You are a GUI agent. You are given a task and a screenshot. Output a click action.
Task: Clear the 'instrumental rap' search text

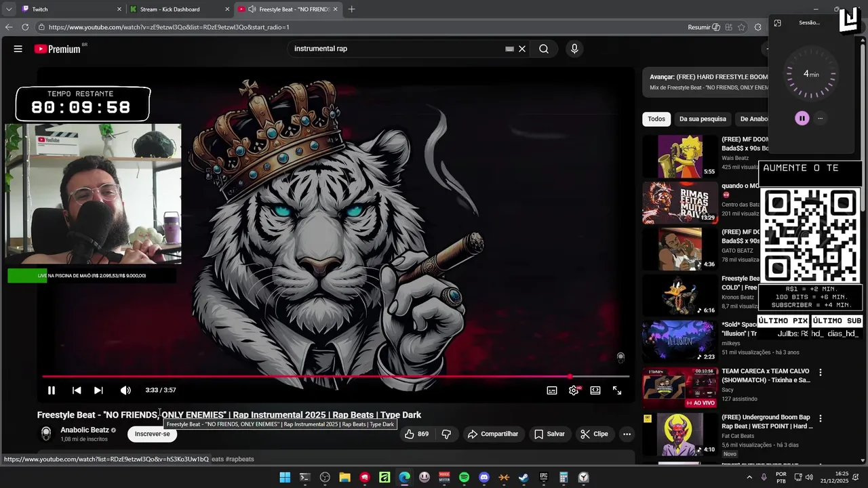522,49
